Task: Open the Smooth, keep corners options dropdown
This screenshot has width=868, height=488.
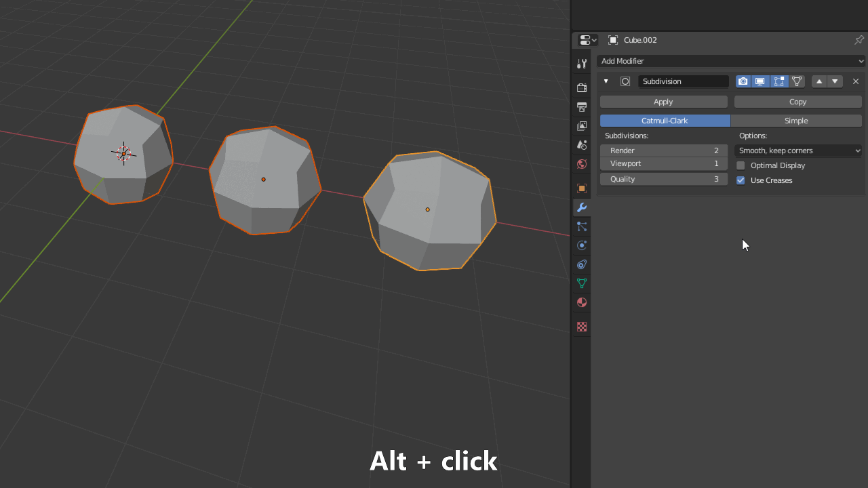Action: tap(798, 150)
